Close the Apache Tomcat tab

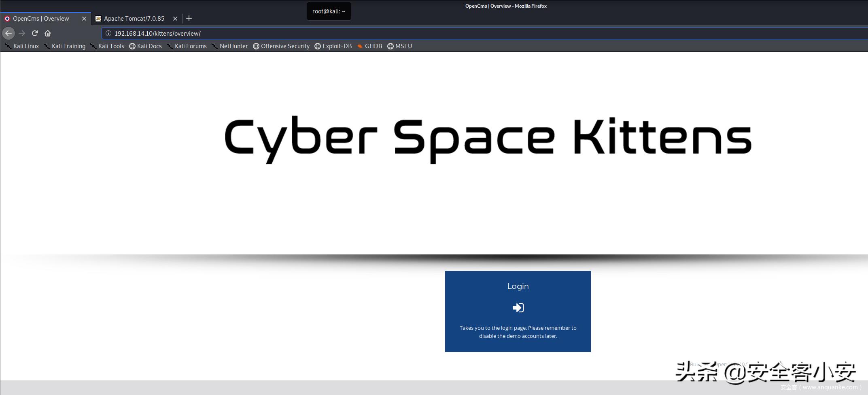click(175, 19)
